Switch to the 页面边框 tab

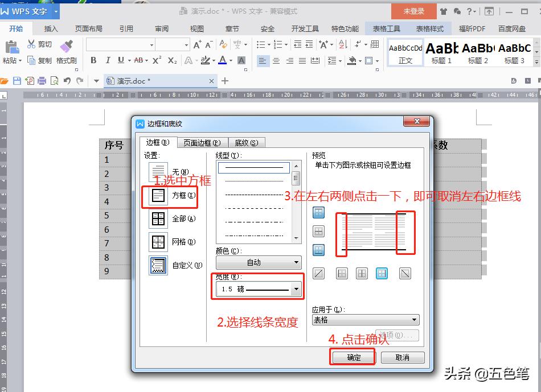pyautogui.click(x=202, y=142)
